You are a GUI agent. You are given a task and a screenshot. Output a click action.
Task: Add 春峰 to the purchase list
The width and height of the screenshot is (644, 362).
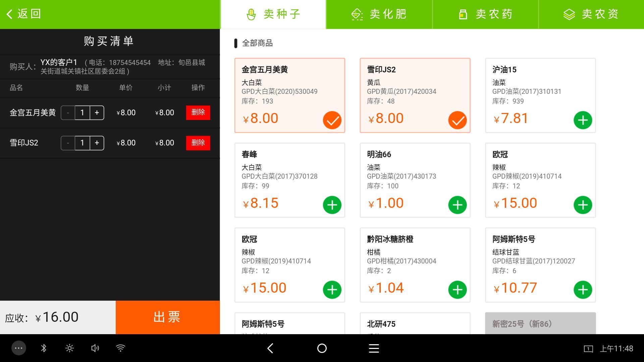coord(332,205)
